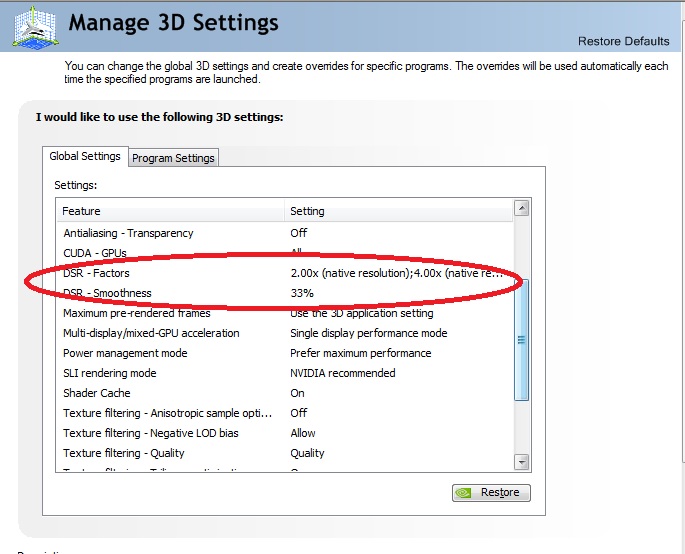Click the scroll up arrow of settings list
The width and height of the screenshot is (685, 554).
pyautogui.click(x=522, y=208)
